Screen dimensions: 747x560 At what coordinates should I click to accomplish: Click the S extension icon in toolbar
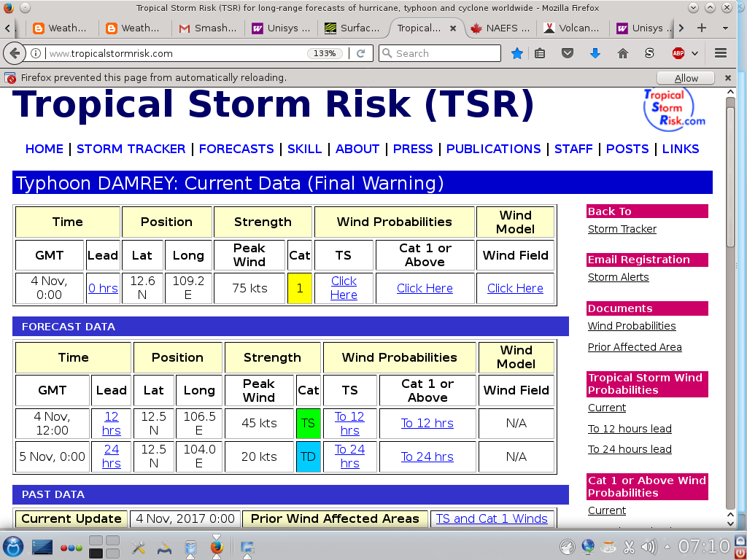point(649,53)
